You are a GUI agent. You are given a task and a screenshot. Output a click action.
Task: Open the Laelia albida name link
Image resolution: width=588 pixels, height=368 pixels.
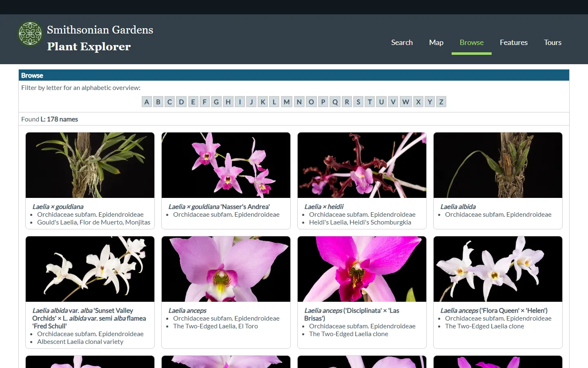(458, 207)
